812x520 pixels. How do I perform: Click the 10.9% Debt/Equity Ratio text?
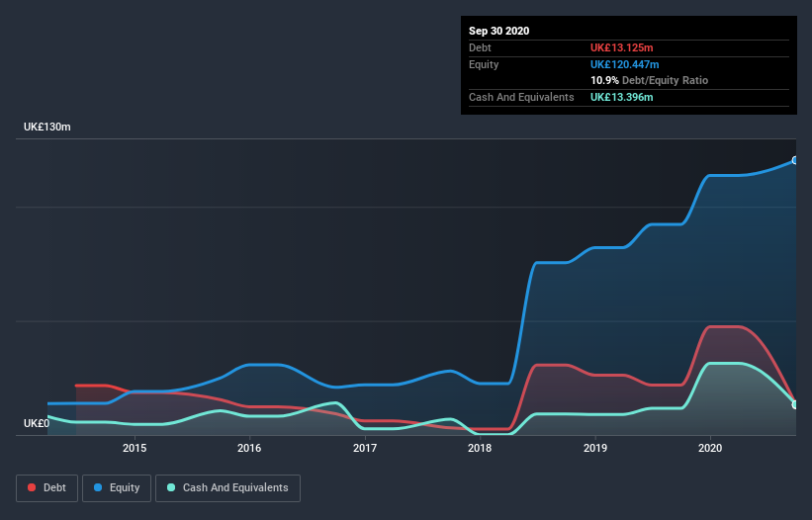click(650, 80)
